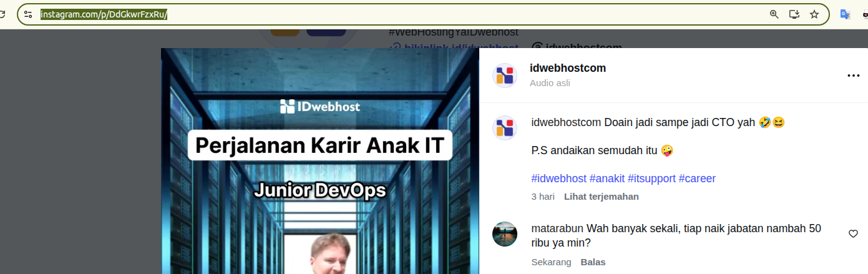Open the #anakit hashtag
The image size is (868, 274).
pyautogui.click(x=607, y=179)
